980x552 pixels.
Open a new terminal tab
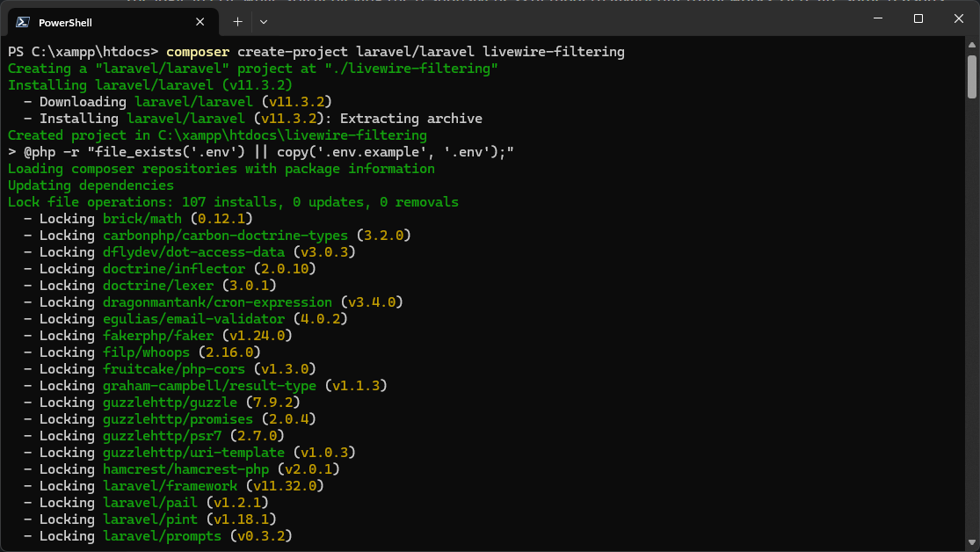pyautogui.click(x=237, y=22)
